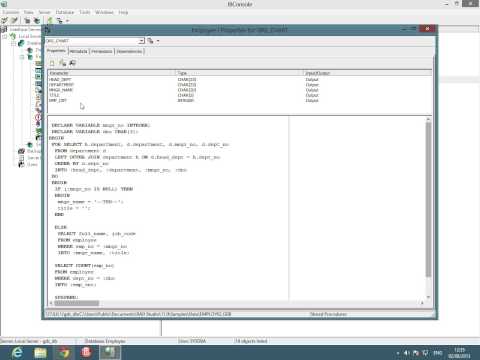
Task: Open the Dependencies tab
Action: (x=129, y=51)
